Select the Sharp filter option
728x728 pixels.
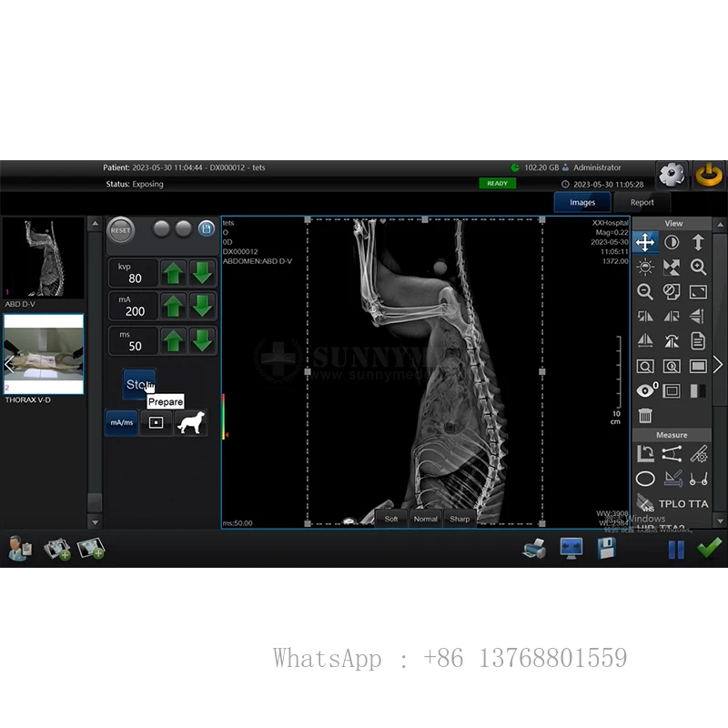click(460, 519)
